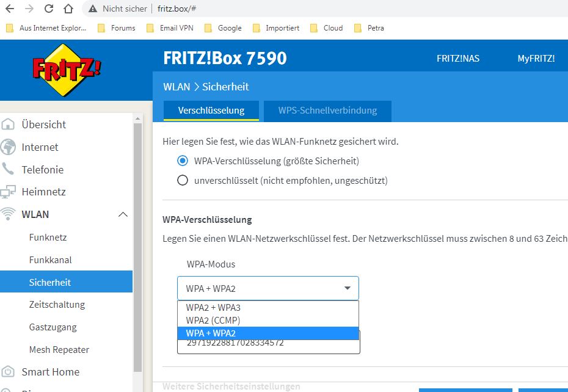Screen dimensions: 568x392
Task: Click the sidebar vertical scrollbar thumb
Action: pos(137,248)
